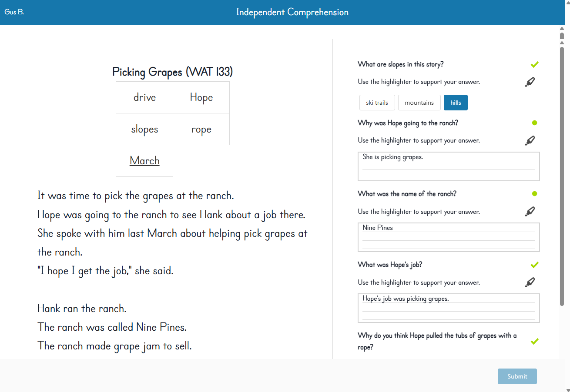Click the 'Nine Pines' answer field
The height and width of the screenshot is (392, 570).
point(449,237)
